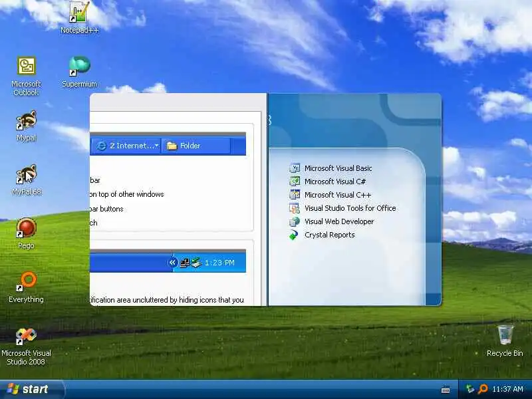The height and width of the screenshot is (399, 532).
Task: Click the 11:37 AM taskbar clock
Action: click(507, 389)
